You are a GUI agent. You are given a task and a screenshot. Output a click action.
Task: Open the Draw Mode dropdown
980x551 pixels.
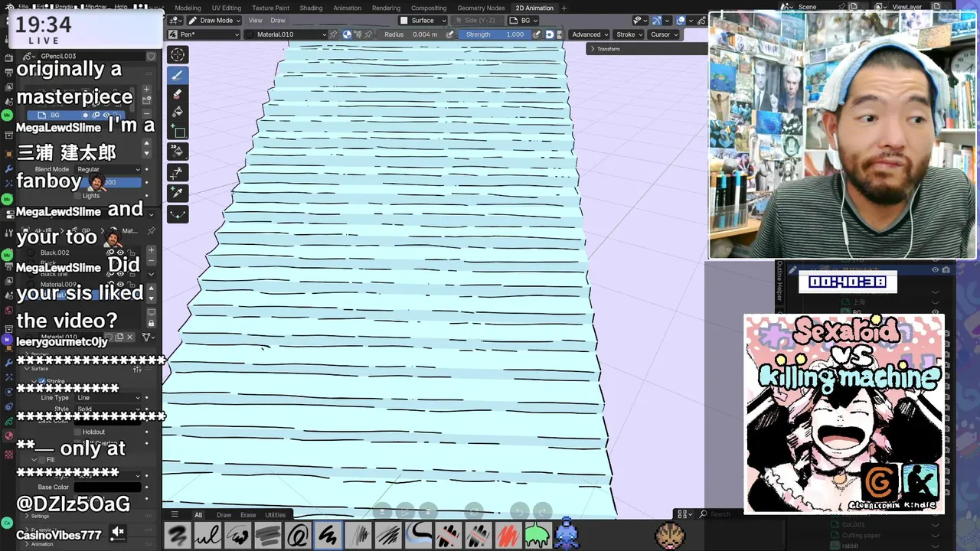tap(214, 21)
